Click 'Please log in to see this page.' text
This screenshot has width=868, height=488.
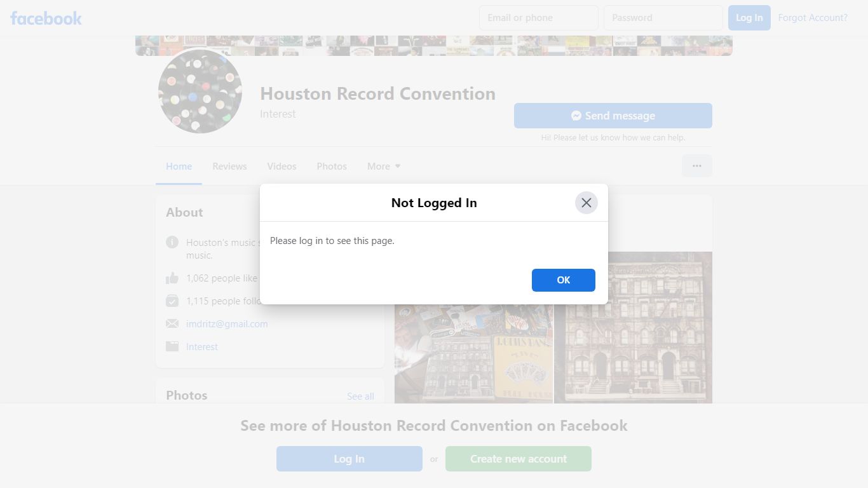pos(332,241)
